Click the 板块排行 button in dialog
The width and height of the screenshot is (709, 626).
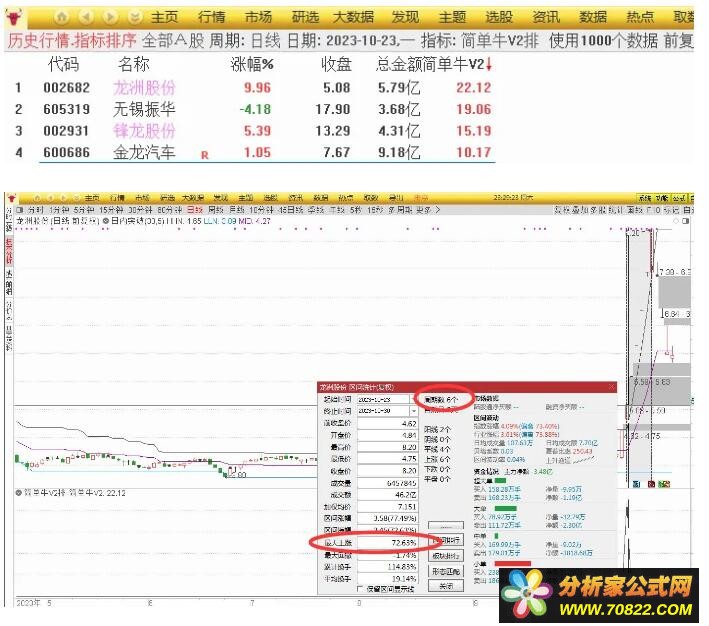click(x=446, y=556)
